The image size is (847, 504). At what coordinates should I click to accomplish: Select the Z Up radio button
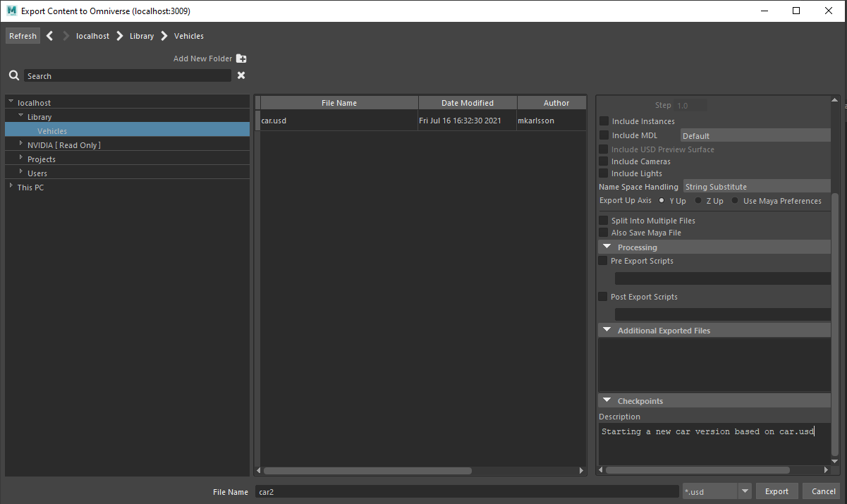pyautogui.click(x=698, y=201)
